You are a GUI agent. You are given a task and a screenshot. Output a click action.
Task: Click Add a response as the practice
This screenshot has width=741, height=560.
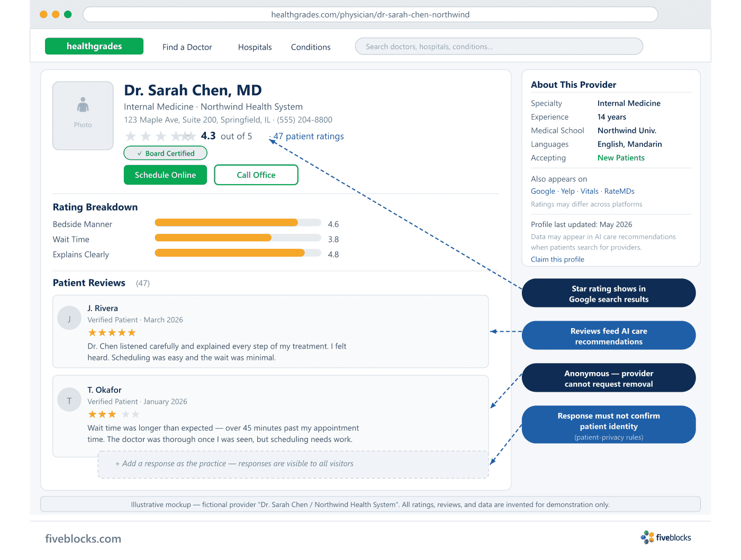point(293,464)
